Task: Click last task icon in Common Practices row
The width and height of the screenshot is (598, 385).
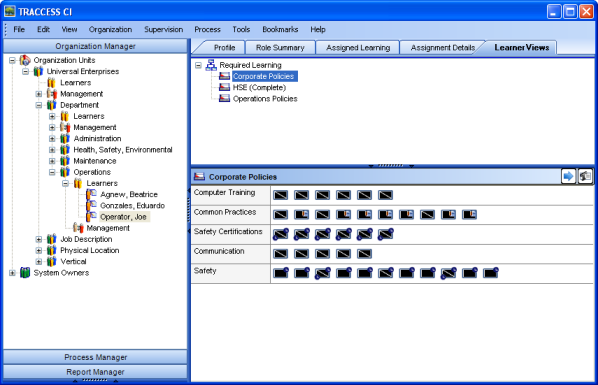Action: pyautogui.click(x=469, y=214)
